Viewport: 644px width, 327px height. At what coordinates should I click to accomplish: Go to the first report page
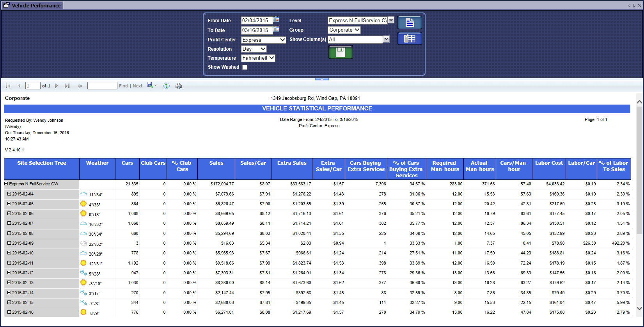click(8, 86)
